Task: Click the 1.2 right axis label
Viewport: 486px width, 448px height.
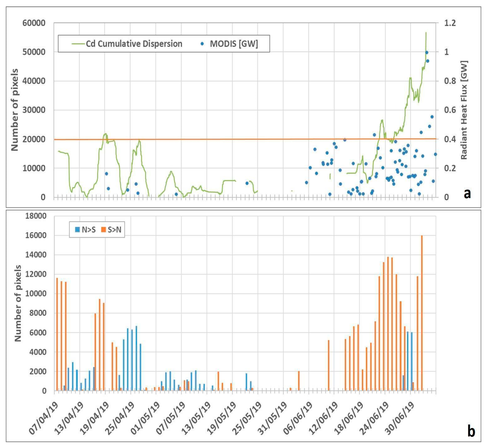Action: (x=450, y=23)
